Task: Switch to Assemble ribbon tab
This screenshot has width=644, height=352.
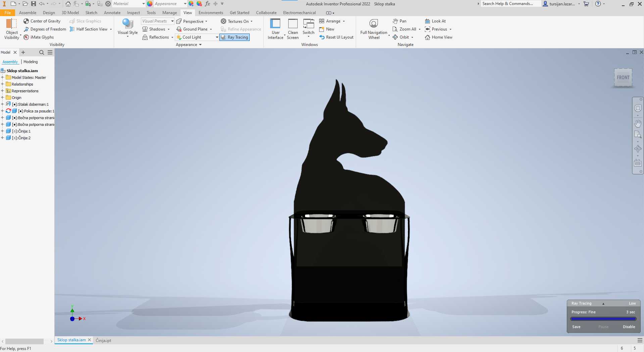Action: pos(28,13)
